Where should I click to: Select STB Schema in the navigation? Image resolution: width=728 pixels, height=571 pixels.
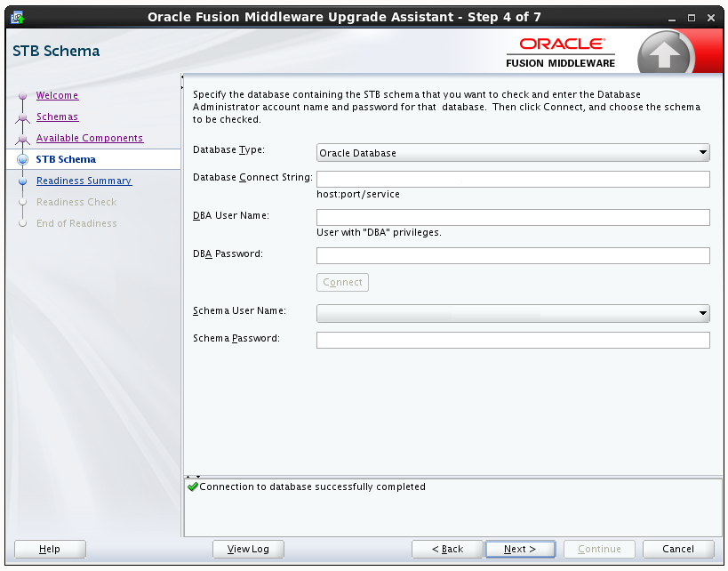point(66,159)
